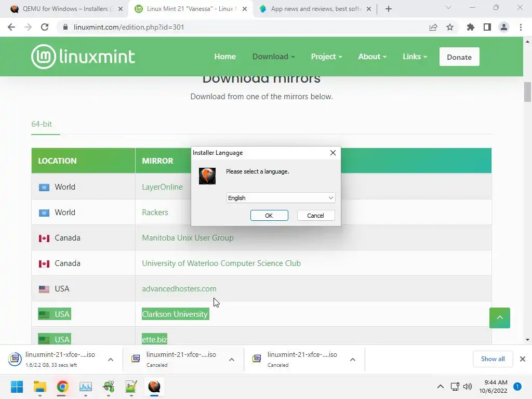Click the taskbar clock and date
The width and height of the screenshot is (532, 399).
coord(494,387)
